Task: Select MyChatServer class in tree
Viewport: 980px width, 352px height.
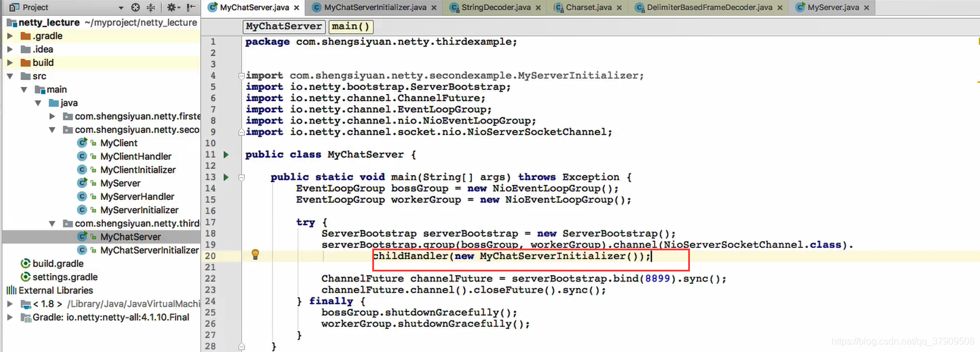Action: click(x=130, y=237)
